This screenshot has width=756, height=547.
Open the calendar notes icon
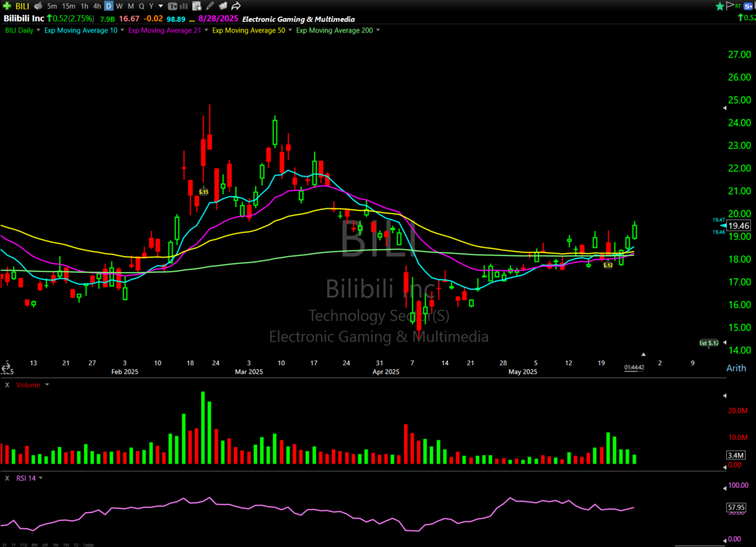click(197, 6)
